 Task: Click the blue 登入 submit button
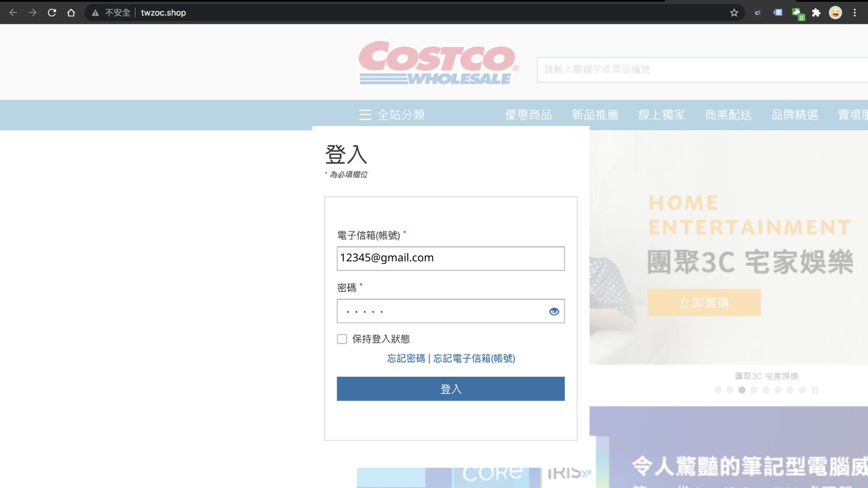pos(451,389)
